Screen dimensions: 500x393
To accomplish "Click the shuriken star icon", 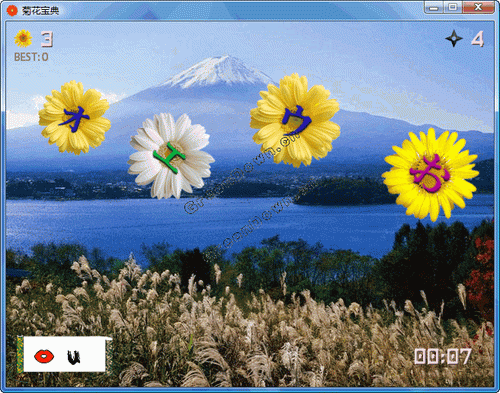I will click(454, 38).
